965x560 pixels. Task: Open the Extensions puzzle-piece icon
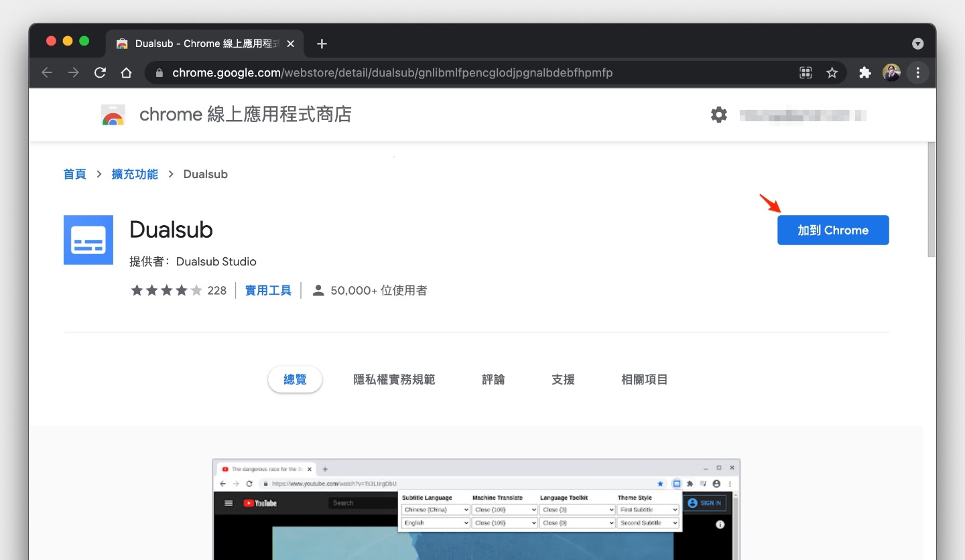point(864,72)
